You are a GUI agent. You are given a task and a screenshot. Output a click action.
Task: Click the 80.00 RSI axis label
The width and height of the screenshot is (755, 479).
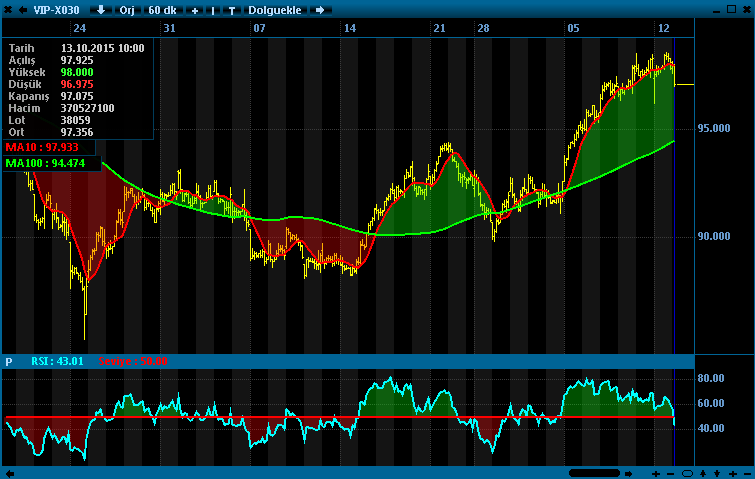coord(711,378)
